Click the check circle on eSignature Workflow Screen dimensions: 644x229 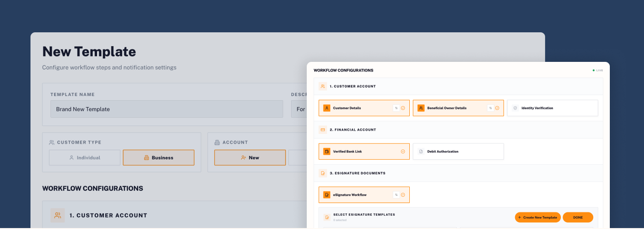pos(403,195)
